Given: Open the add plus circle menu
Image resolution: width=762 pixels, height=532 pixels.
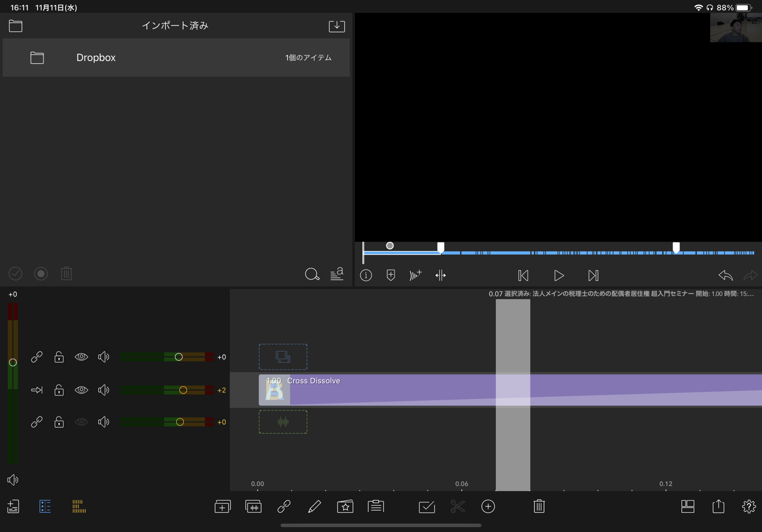Looking at the screenshot, I should point(488,507).
